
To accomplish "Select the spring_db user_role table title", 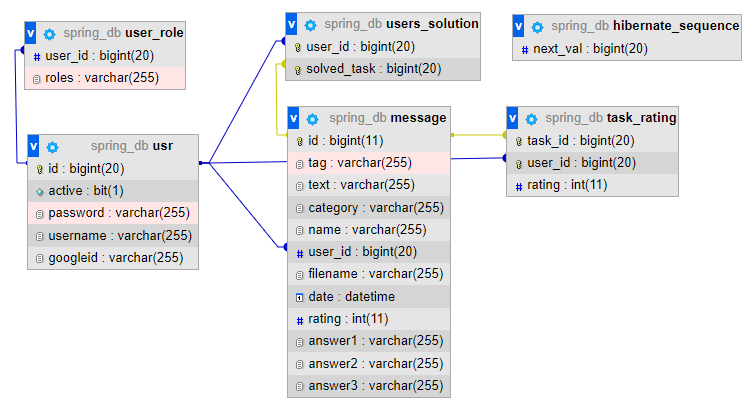I will (x=123, y=33).
